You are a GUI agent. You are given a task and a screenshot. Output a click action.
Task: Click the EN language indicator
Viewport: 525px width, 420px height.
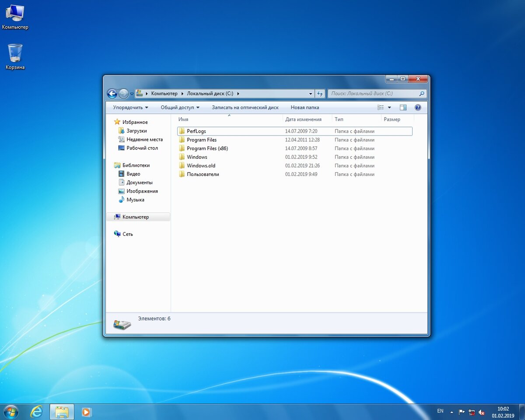click(440, 411)
